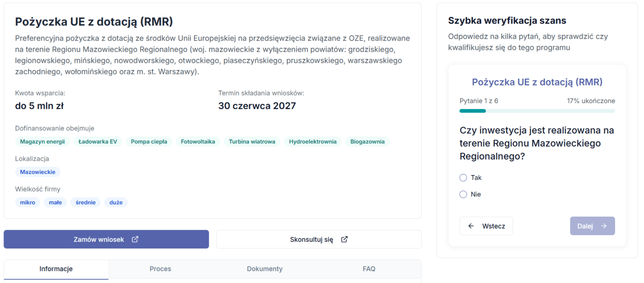The image size is (644, 283).
Task: Click the Mazowieckie location tag
Action: pyautogui.click(x=38, y=172)
